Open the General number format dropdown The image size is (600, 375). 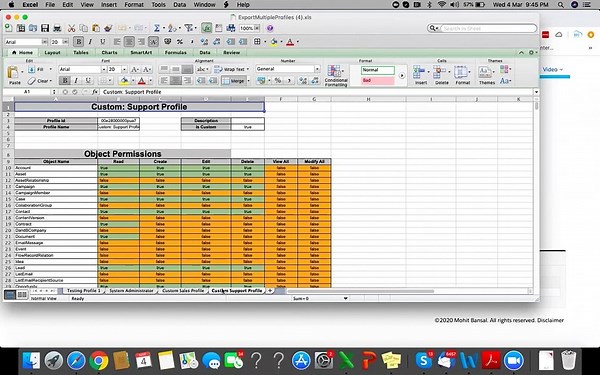[317, 69]
